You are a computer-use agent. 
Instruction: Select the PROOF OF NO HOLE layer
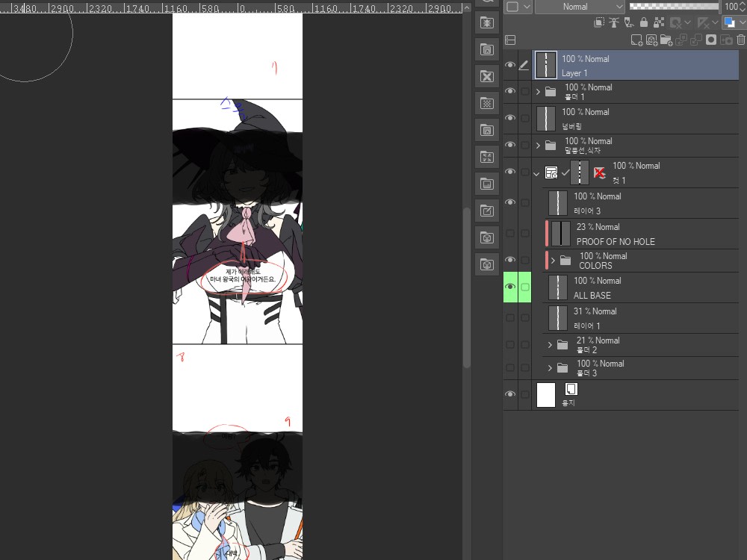[x=641, y=234]
